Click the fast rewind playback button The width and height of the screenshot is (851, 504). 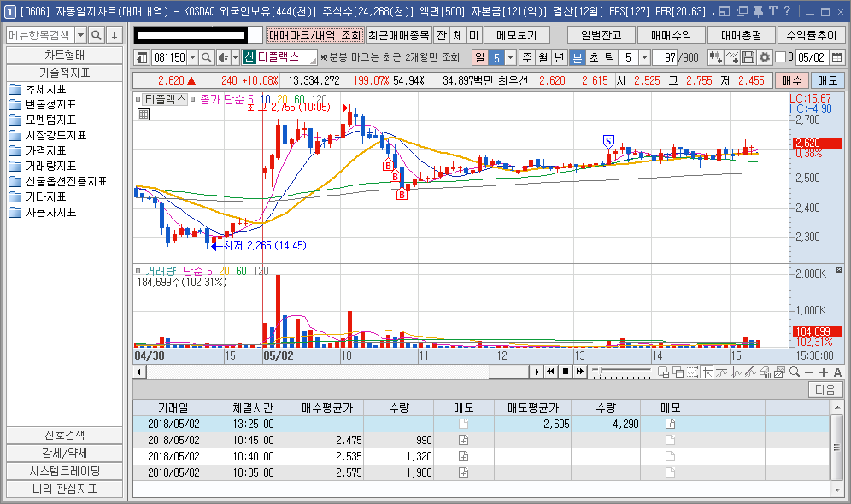tap(550, 372)
